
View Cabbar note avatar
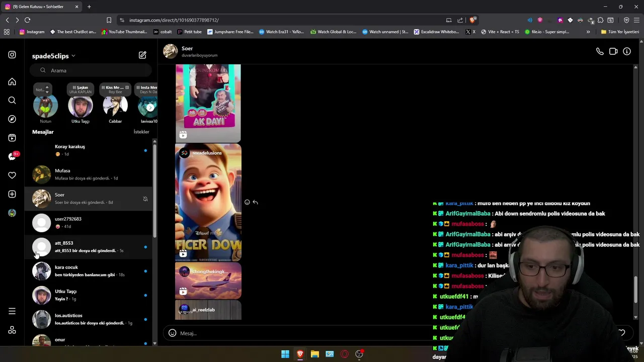pyautogui.click(x=115, y=106)
